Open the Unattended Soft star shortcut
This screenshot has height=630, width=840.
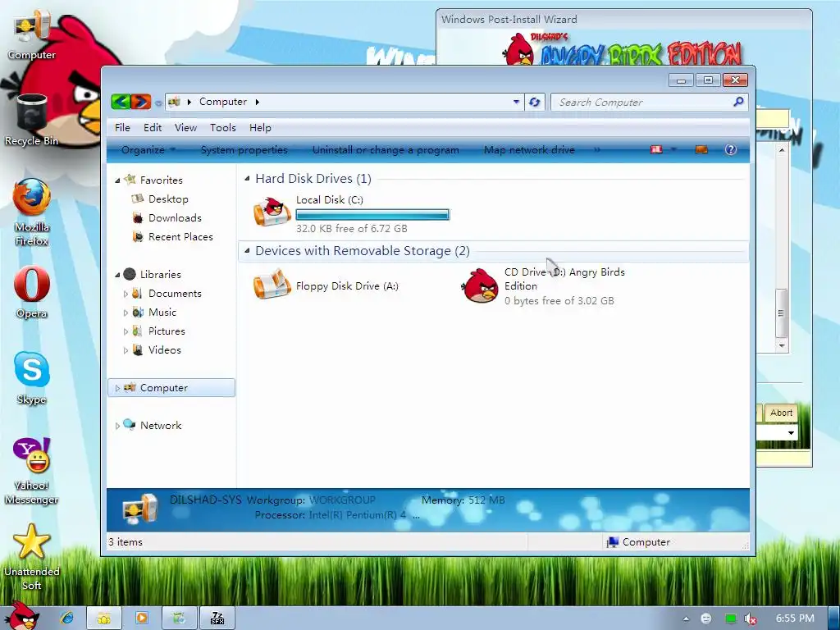(32, 557)
